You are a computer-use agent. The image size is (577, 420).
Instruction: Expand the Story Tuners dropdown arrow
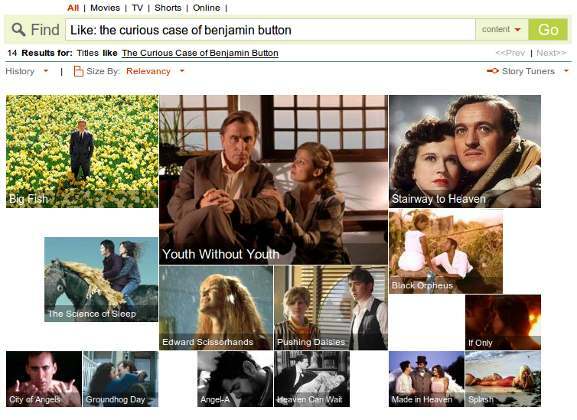(566, 70)
